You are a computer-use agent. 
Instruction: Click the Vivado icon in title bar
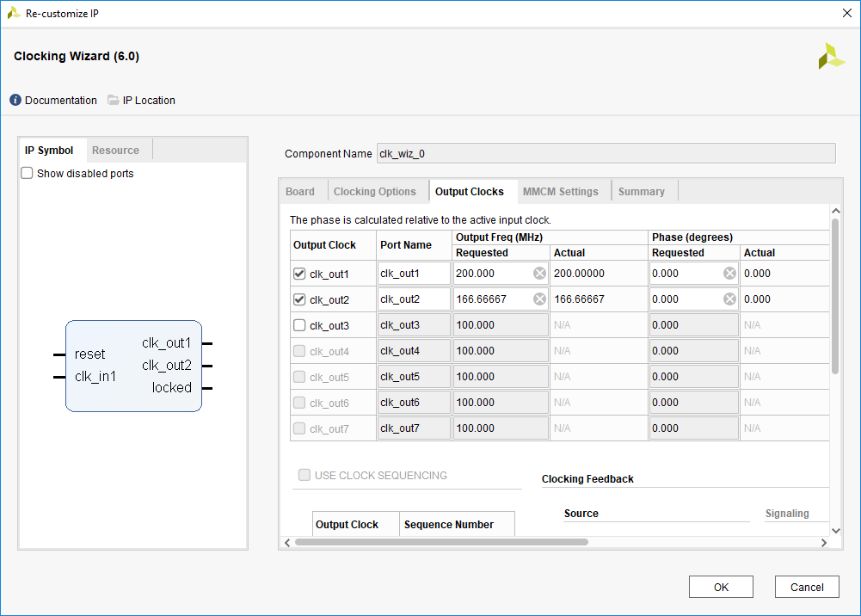[x=14, y=13]
